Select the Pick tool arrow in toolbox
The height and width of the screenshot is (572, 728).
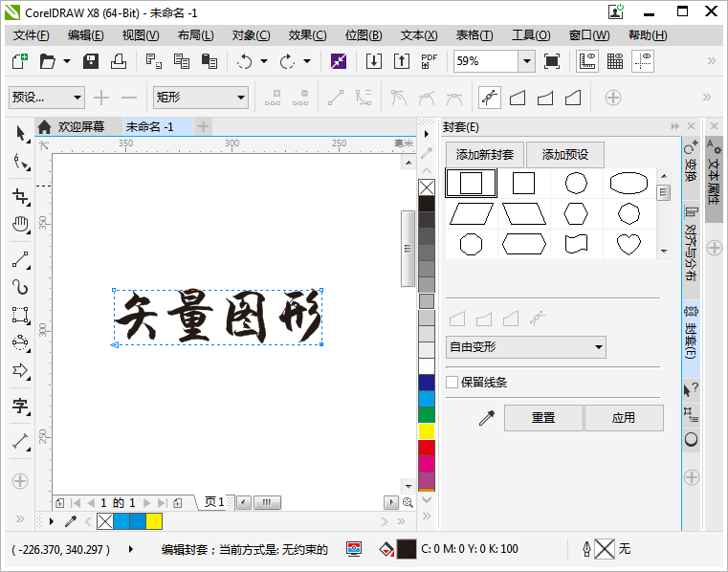coord(20,133)
